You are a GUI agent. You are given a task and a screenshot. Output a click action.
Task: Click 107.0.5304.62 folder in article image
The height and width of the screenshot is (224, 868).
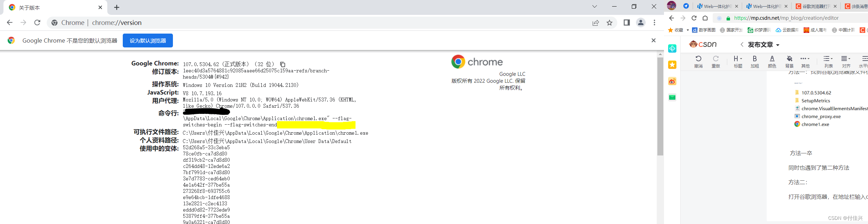(813, 93)
